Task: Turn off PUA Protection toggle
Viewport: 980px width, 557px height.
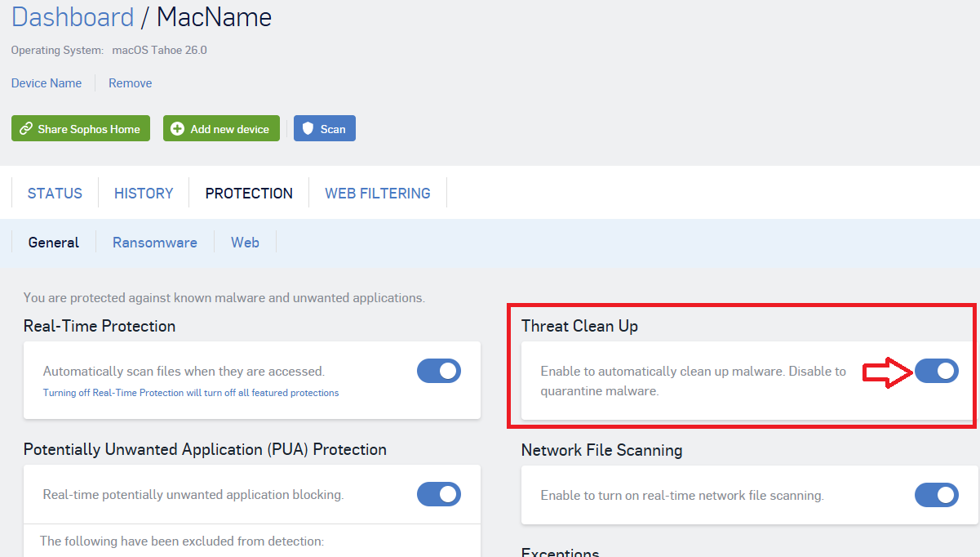Action: point(439,494)
